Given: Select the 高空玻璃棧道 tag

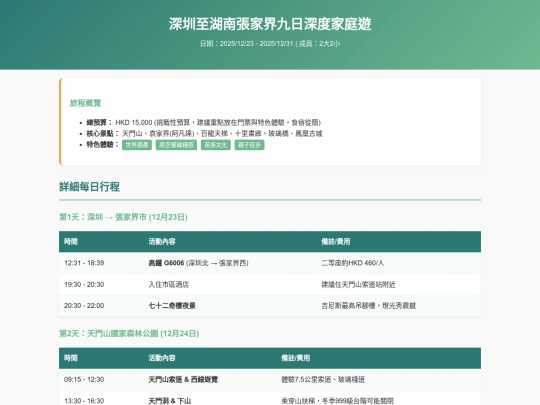Looking at the screenshot, I should [176, 145].
